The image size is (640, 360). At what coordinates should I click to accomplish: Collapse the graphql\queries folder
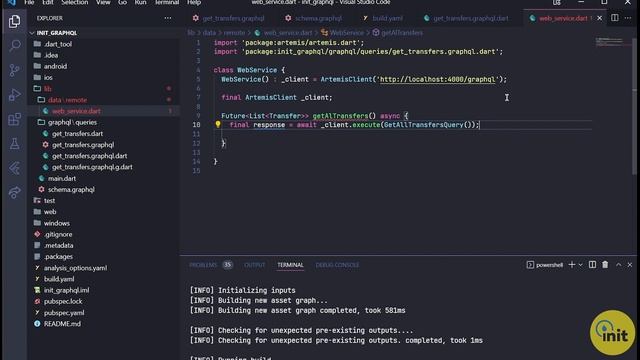[72, 122]
